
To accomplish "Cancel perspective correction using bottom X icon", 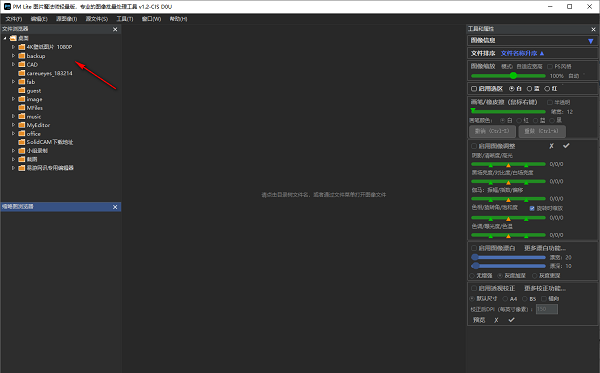I will coord(496,320).
